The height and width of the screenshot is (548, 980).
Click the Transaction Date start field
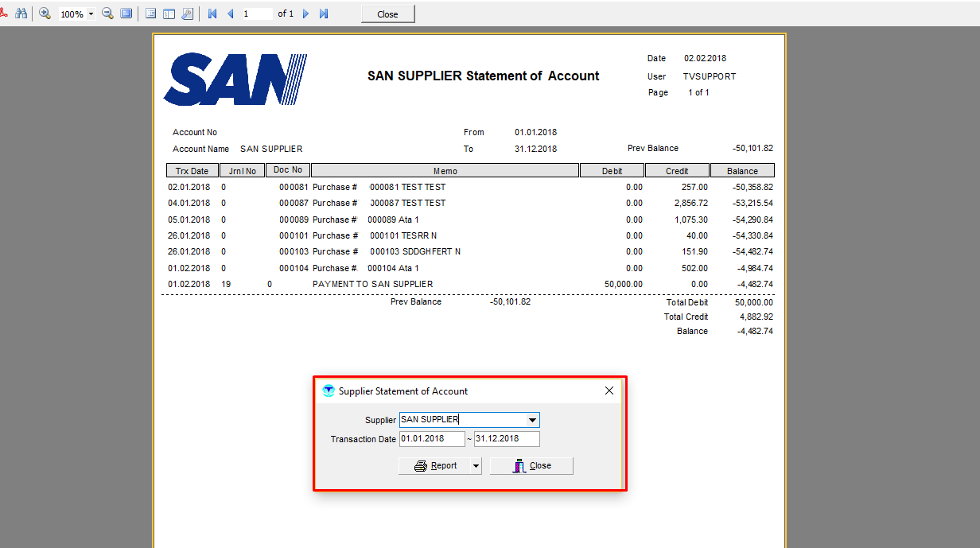pyautogui.click(x=432, y=439)
